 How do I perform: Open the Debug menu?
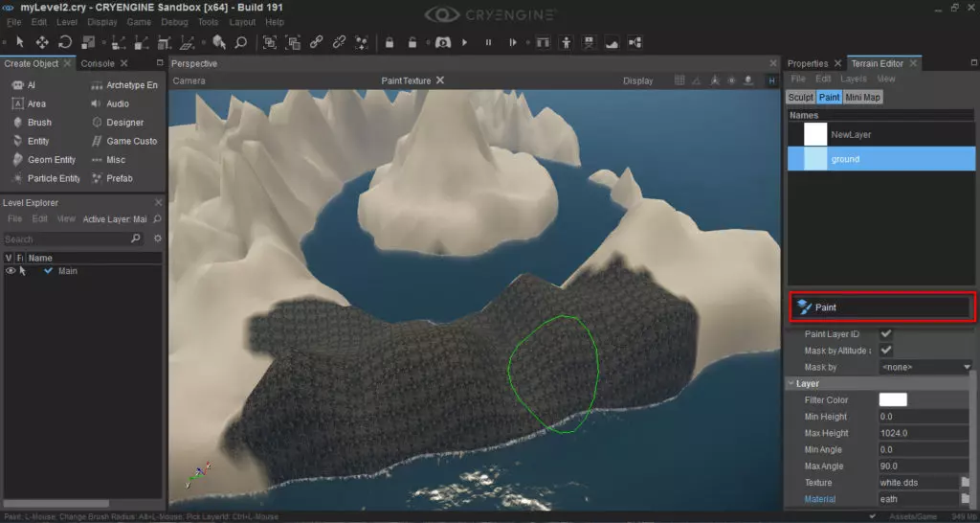175,22
